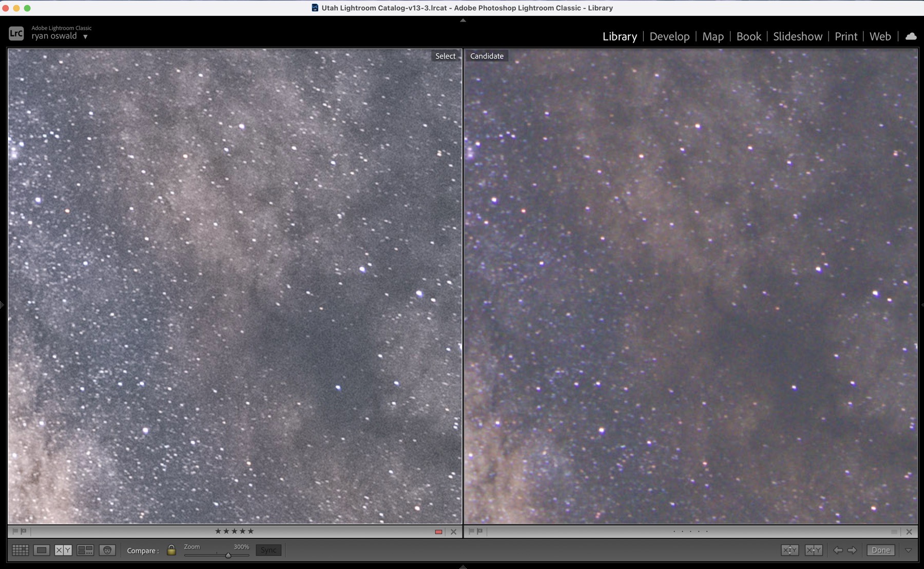924x569 pixels.
Task: Expand the bottom filmstrip arrow
Action: (463, 566)
